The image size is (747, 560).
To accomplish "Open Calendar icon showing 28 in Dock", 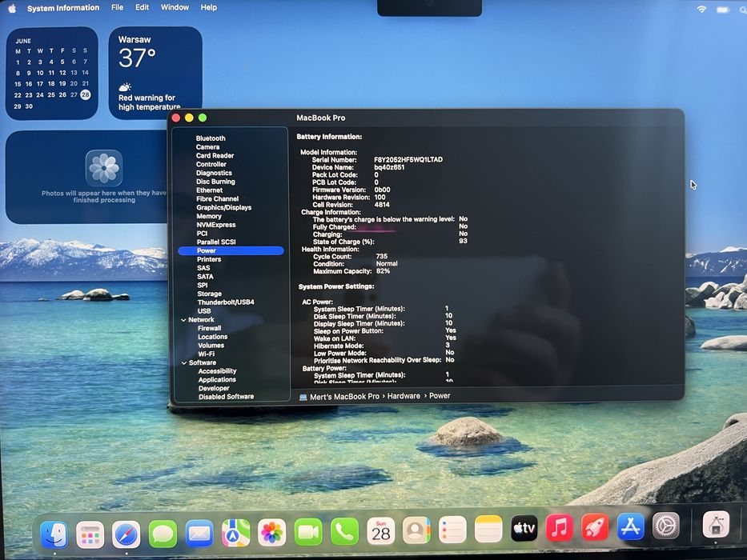I will pyautogui.click(x=380, y=531).
